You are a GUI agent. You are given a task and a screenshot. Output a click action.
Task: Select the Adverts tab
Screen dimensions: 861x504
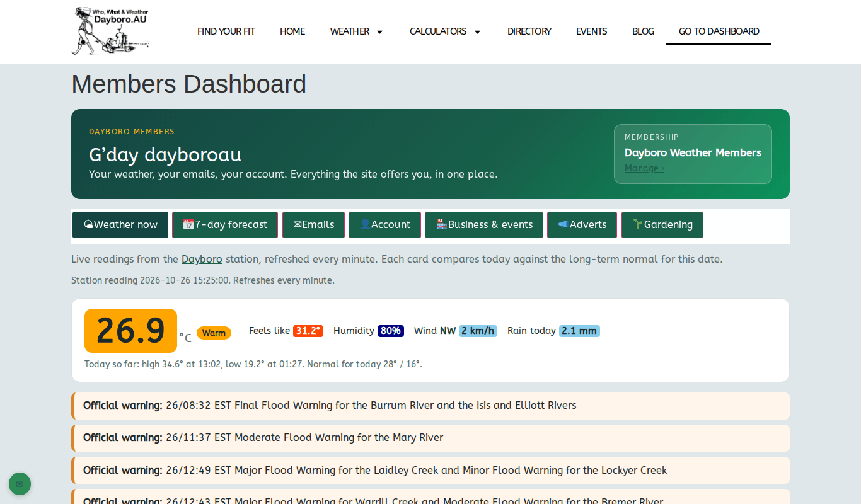(582, 225)
